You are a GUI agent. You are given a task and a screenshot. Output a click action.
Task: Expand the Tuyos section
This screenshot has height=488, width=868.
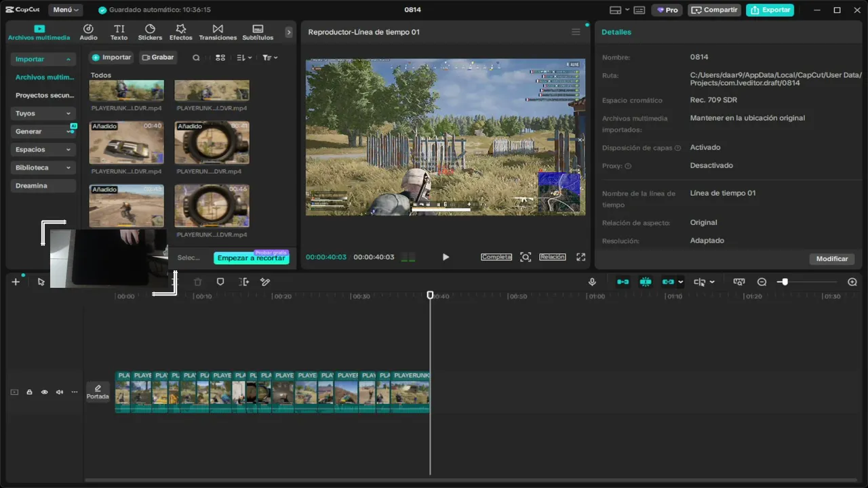pyautogui.click(x=43, y=113)
